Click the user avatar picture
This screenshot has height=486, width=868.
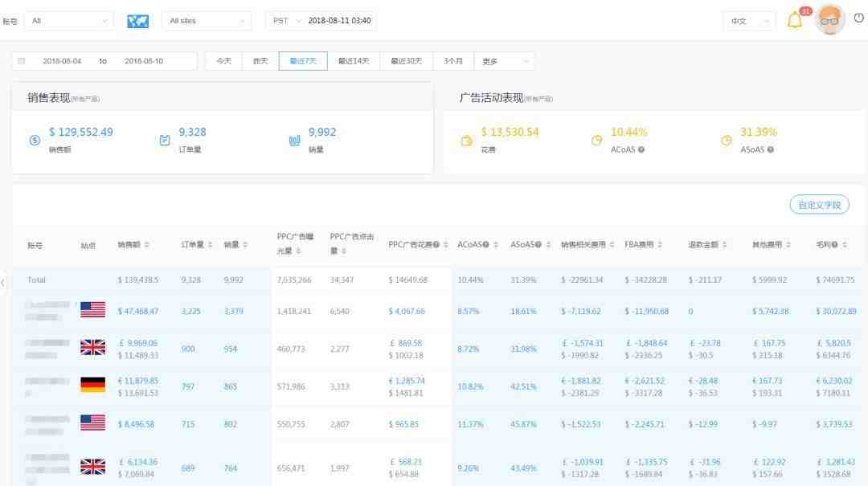[x=829, y=20]
